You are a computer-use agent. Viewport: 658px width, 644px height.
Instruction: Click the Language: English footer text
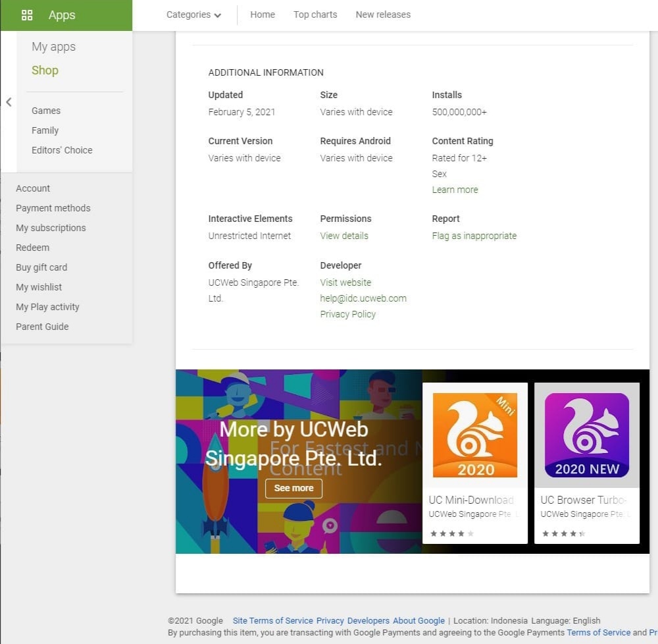coord(565,620)
